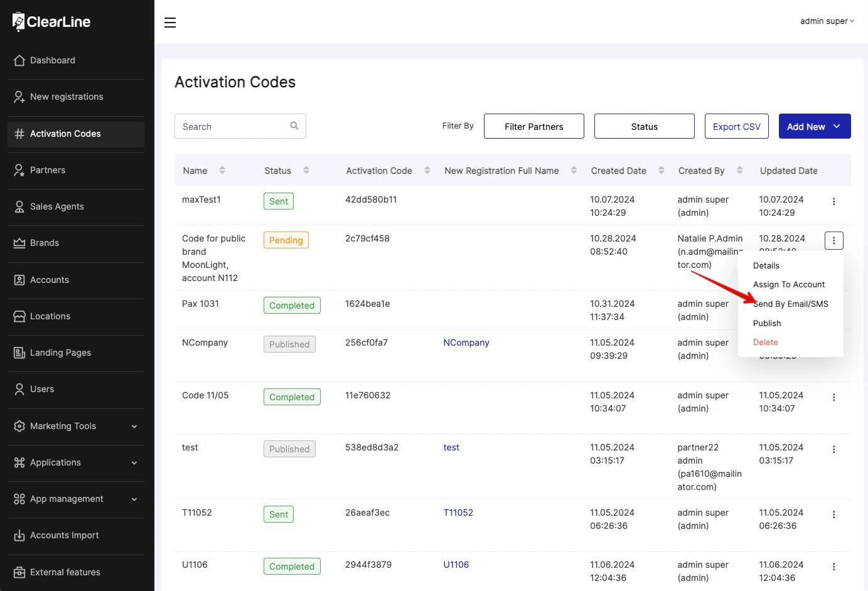Go to Users page
The width and height of the screenshot is (868, 591).
coord(76,389)
